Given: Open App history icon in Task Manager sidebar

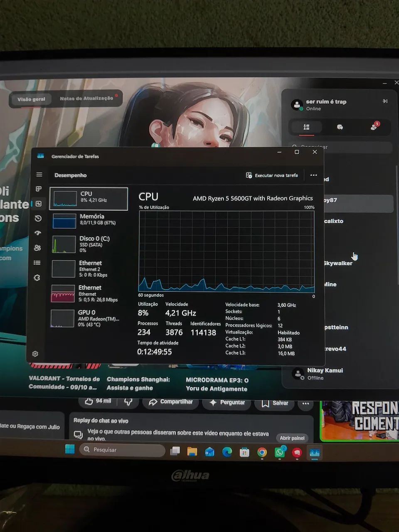Looking at the screenshot, I should click(x=38, y=218).
